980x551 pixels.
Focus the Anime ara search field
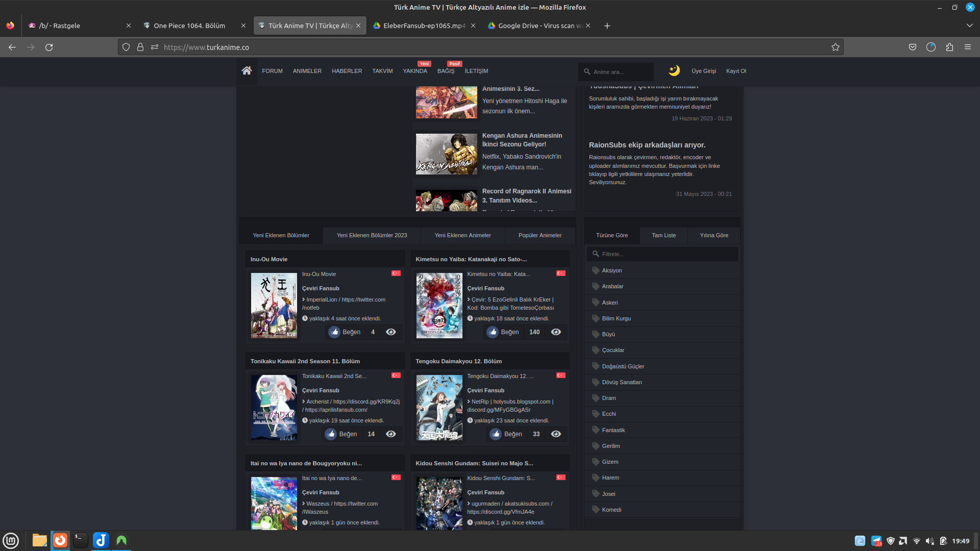pyautogui.click(x=616, y=72)
